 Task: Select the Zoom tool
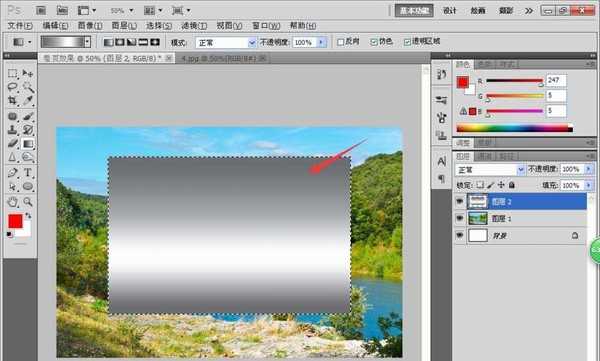28,202
